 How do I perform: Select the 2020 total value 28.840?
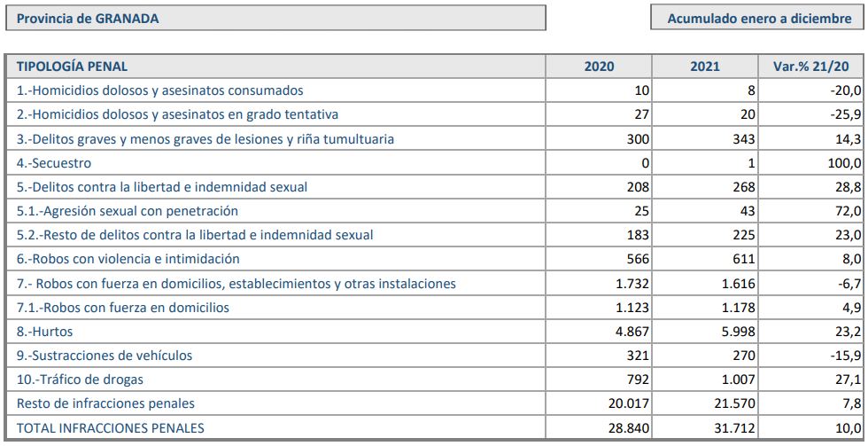click(x=628, y=428)
